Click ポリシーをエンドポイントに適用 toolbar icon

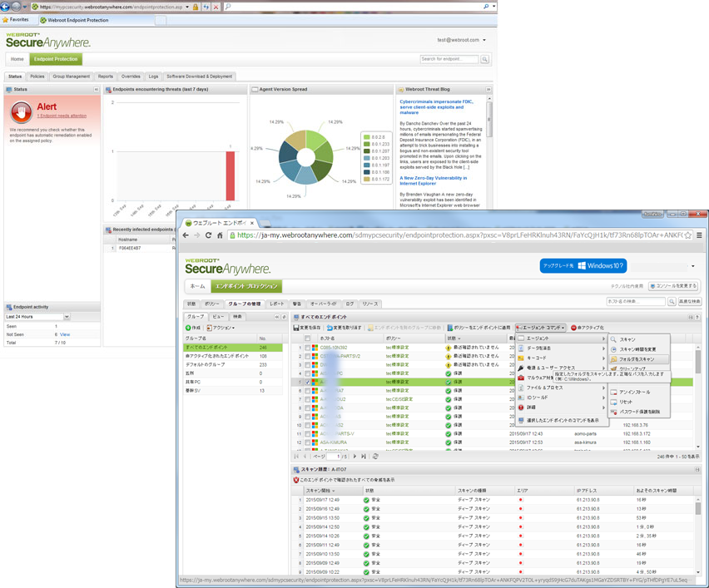coord(450,328)
